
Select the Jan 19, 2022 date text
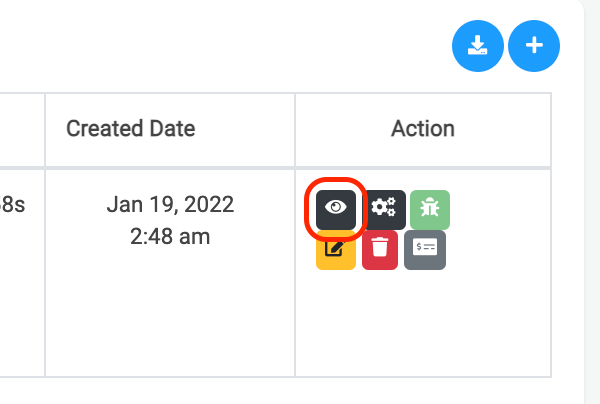click(x=170, y=205)
